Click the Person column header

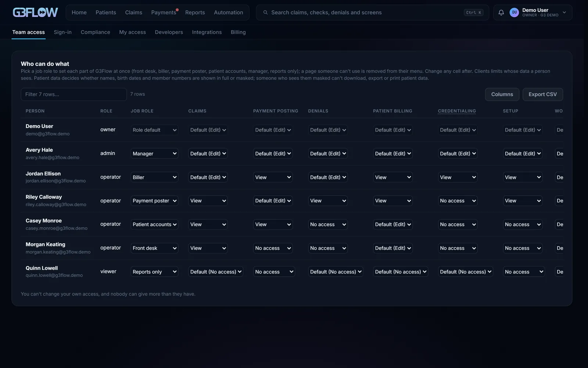click(x=35, y=111)
